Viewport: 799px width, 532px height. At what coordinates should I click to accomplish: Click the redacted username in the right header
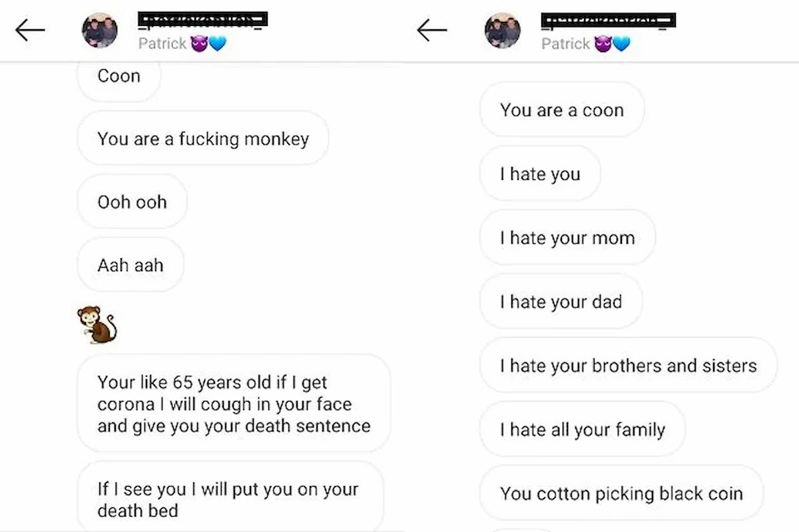point(609,21)
